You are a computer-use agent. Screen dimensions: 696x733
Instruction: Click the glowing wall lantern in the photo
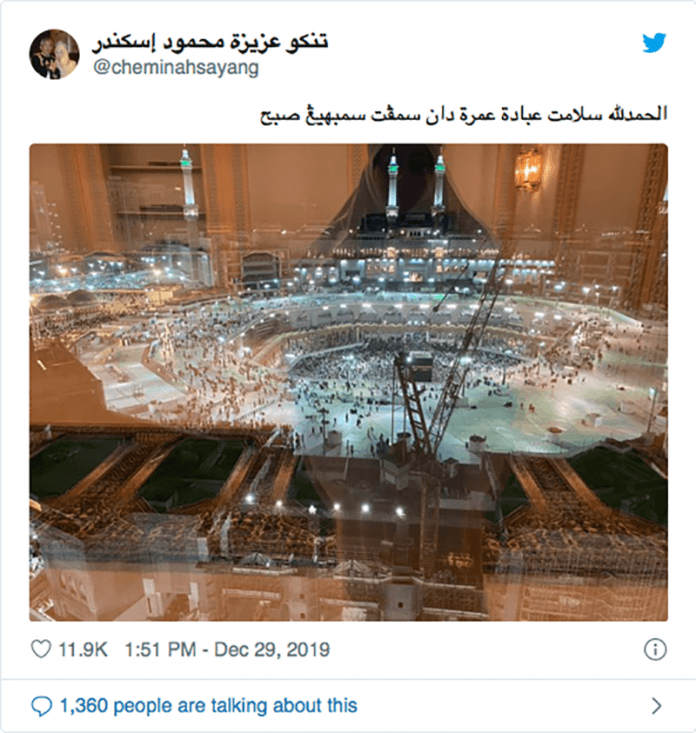pos(528,169)
